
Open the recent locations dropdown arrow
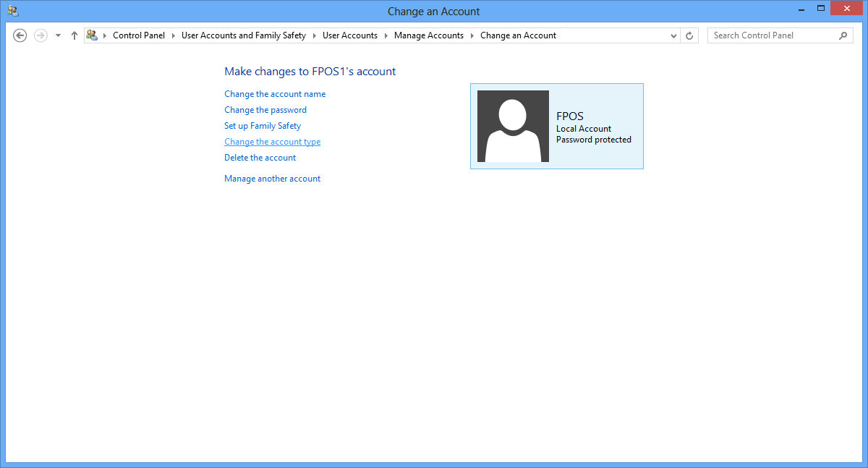coord(59,35)
